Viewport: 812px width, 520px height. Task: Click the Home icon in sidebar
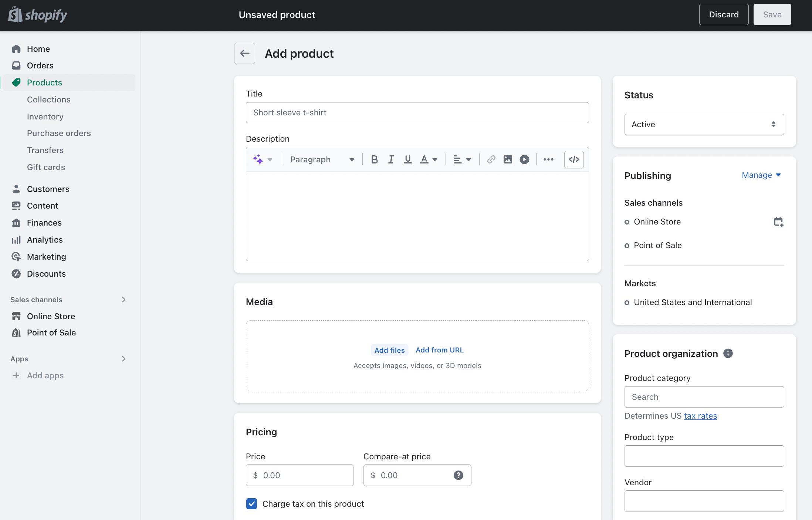tap(16, 49)
